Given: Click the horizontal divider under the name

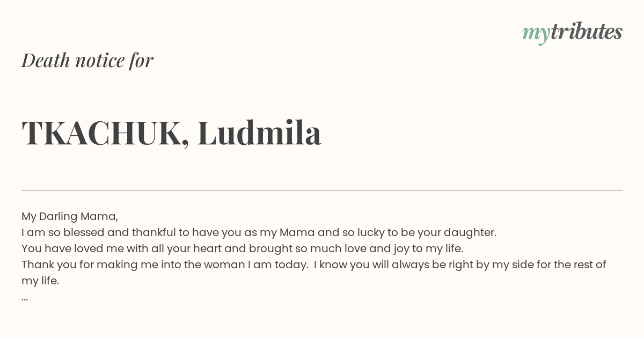Looking at the screenshot, I should tap(322, 190).
